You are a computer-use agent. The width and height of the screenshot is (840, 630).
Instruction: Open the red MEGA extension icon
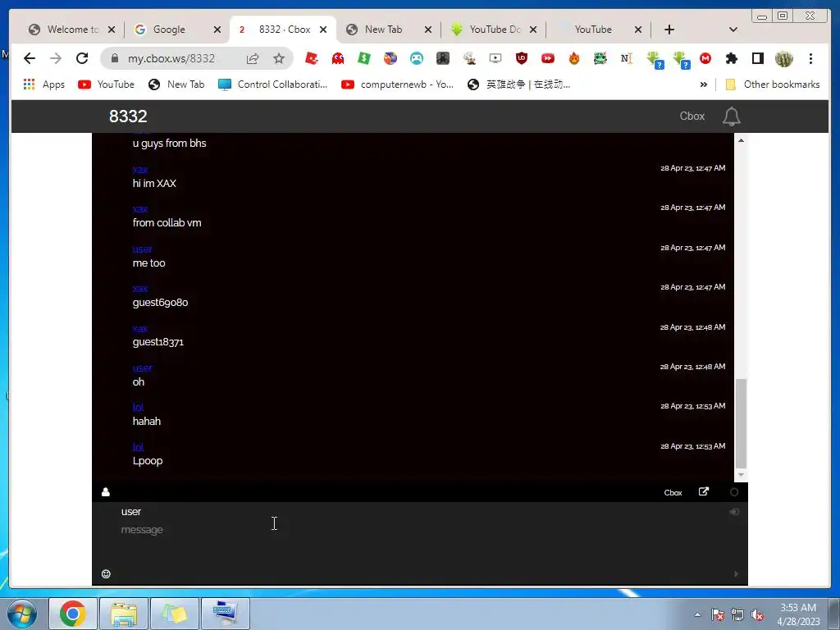click(x=705, y=58)
